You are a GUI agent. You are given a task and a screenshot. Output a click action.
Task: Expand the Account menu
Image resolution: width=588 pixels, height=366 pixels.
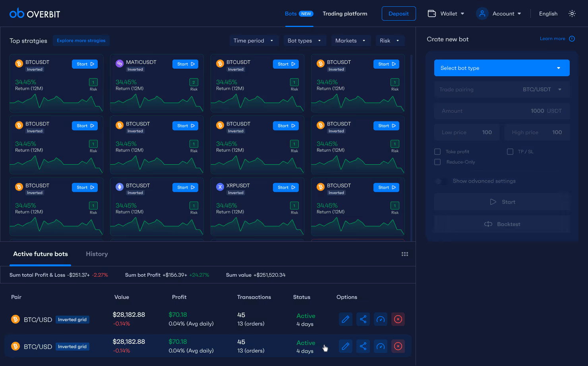499,13
